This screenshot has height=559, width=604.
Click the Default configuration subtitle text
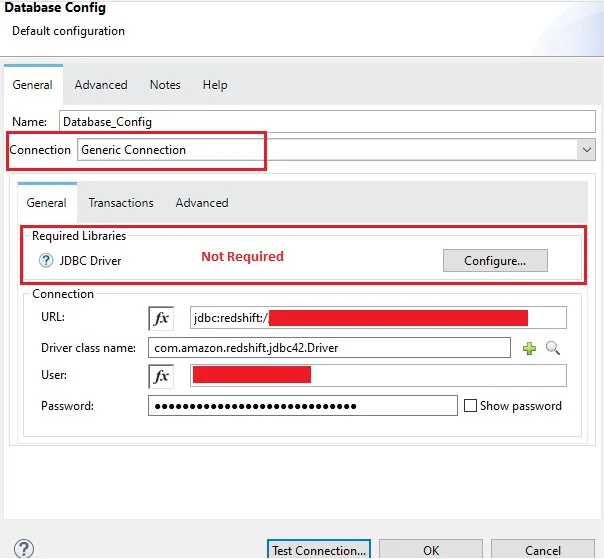(69, 31)
